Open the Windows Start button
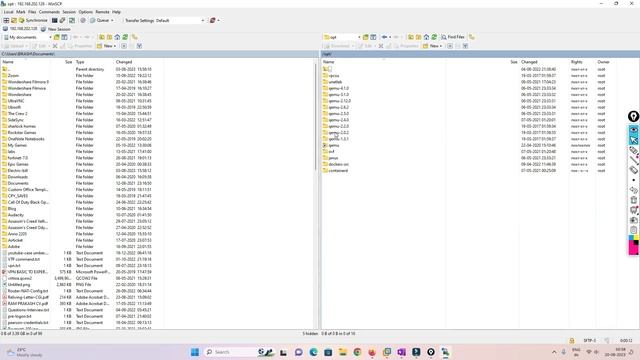The width and height of the screenshot is (640, 360). 195,352
